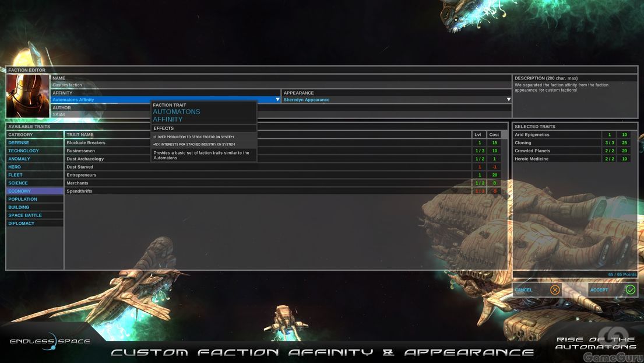Image resolution: width=644 pixels, height=363 pixels.
Task: Pick the Merchants trait
Action: pyautogui.click(x=268, y=183)
